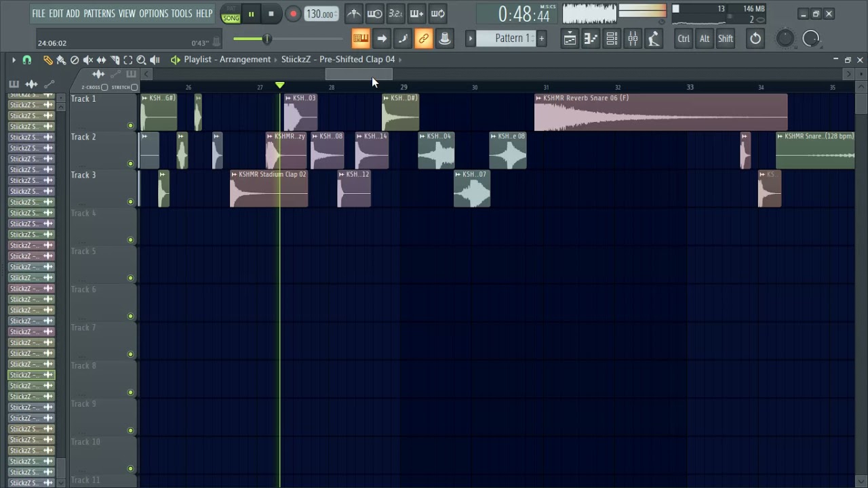The width and height of the screenshot is (868, 488).
Task: Mute Track 2 using its green dot
Action: point(130,163)
